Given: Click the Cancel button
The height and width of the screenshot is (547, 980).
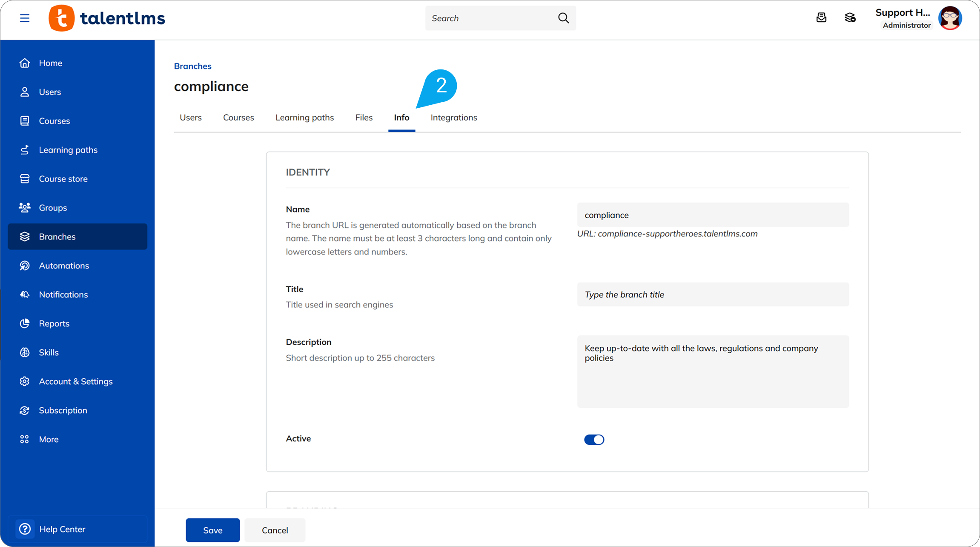Looking at the screenshot, I should click(x=275, y=530).
